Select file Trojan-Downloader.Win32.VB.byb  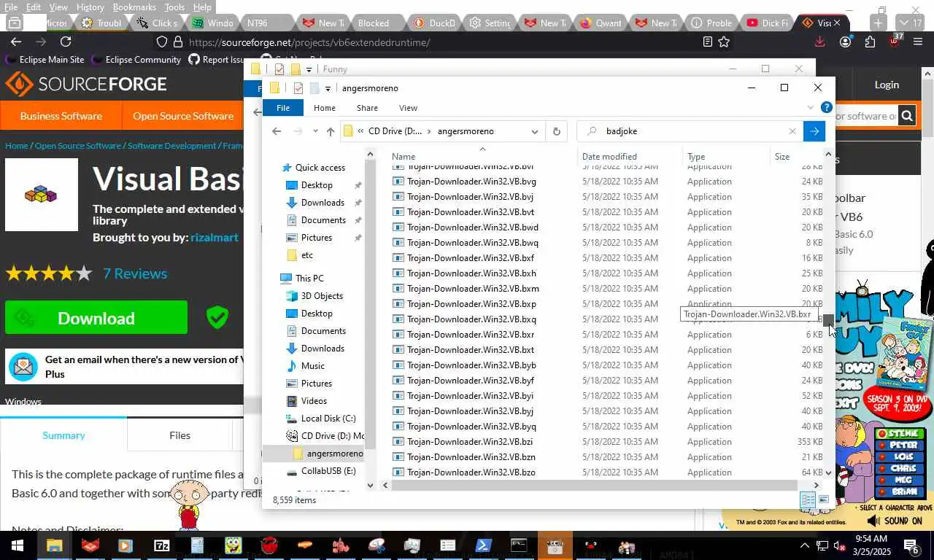[471, 365]
